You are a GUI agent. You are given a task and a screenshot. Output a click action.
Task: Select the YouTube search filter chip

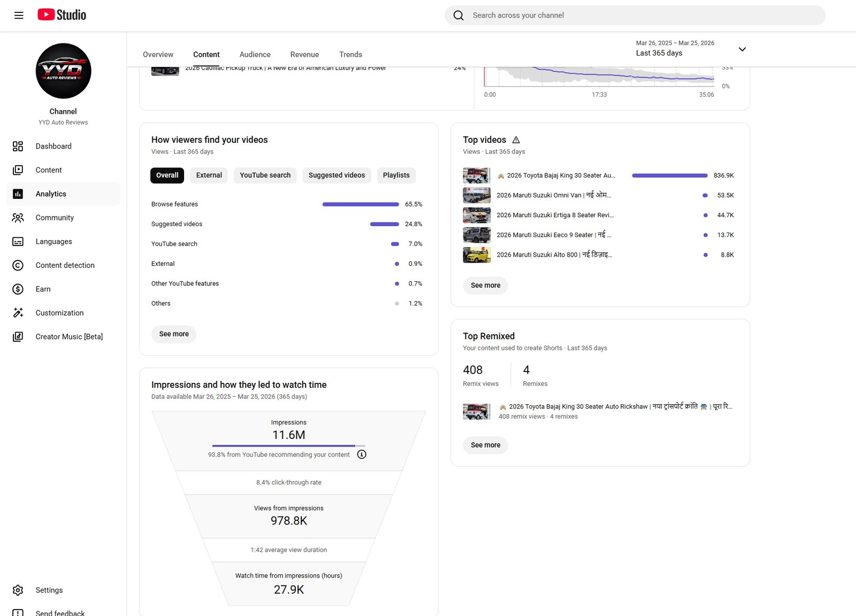265,175
